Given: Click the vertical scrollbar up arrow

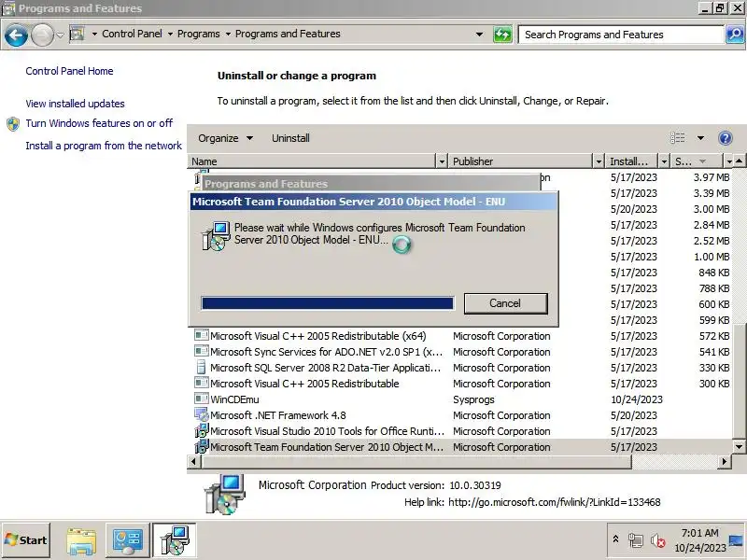Looking at the screenshot, I should [739, 161].
